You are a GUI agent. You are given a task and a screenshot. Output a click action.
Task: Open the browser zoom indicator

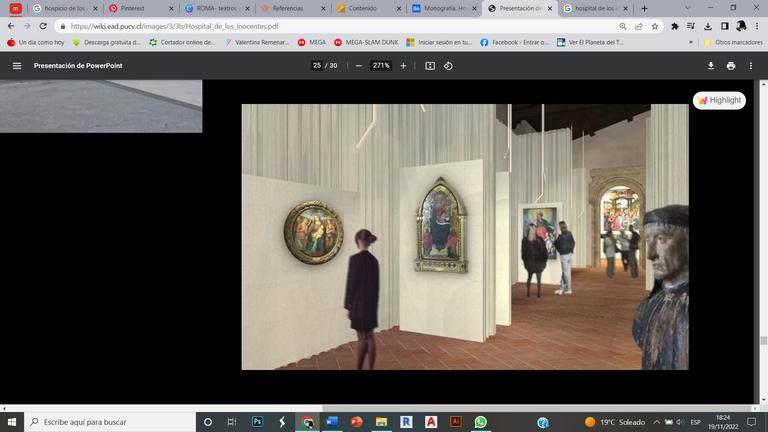coord(623,26)
